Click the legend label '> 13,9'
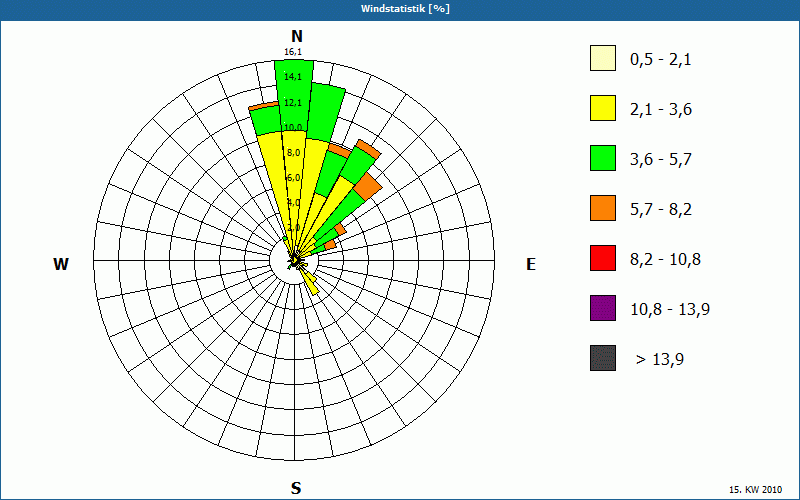800x500 pixels. point(659,360)
